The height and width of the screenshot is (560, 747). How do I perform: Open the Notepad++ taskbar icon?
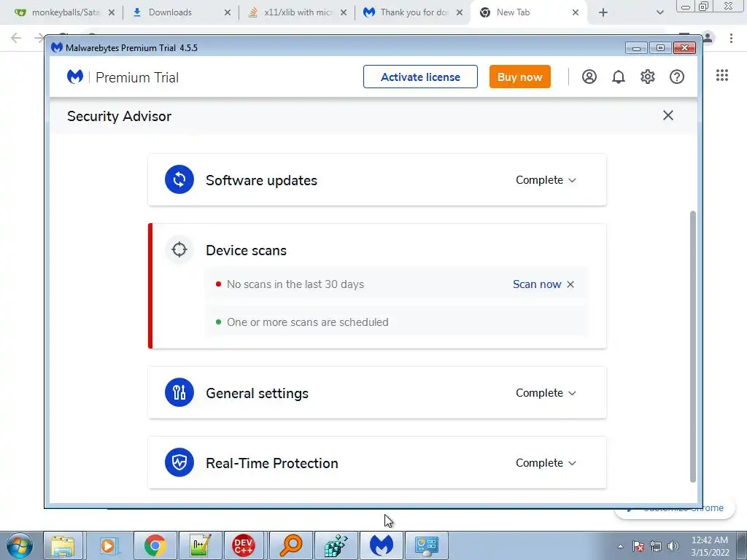tap(200, 545)
